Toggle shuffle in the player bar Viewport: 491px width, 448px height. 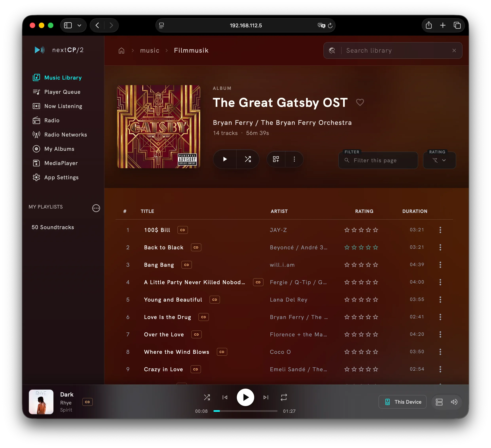click(x=207, y=397)
